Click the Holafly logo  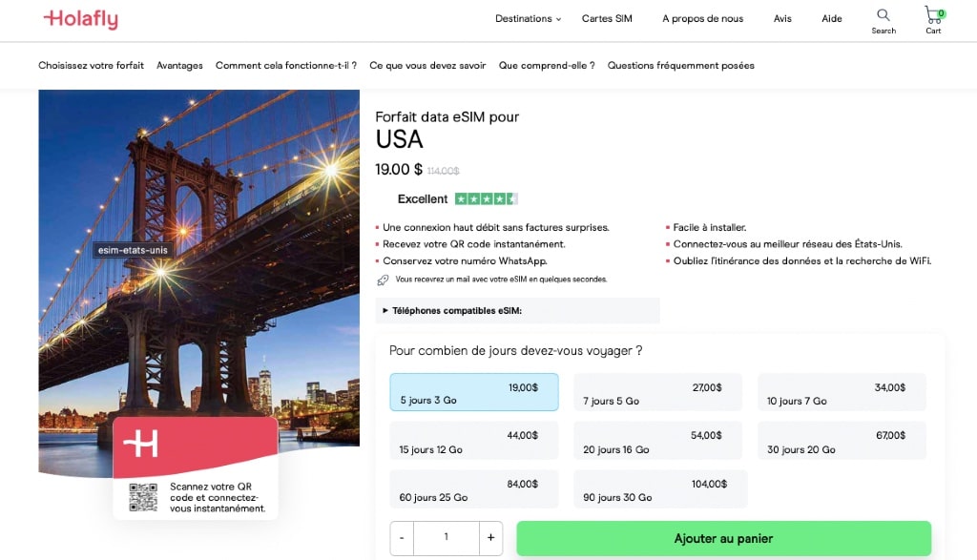80,19
